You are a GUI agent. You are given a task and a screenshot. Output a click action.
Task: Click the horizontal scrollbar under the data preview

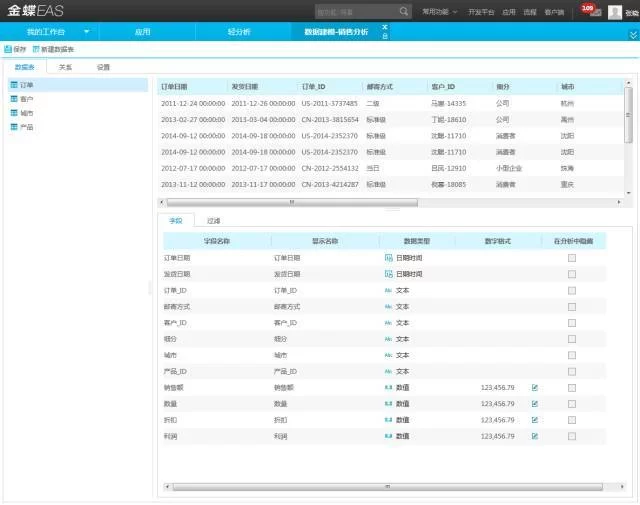(290, 201)
